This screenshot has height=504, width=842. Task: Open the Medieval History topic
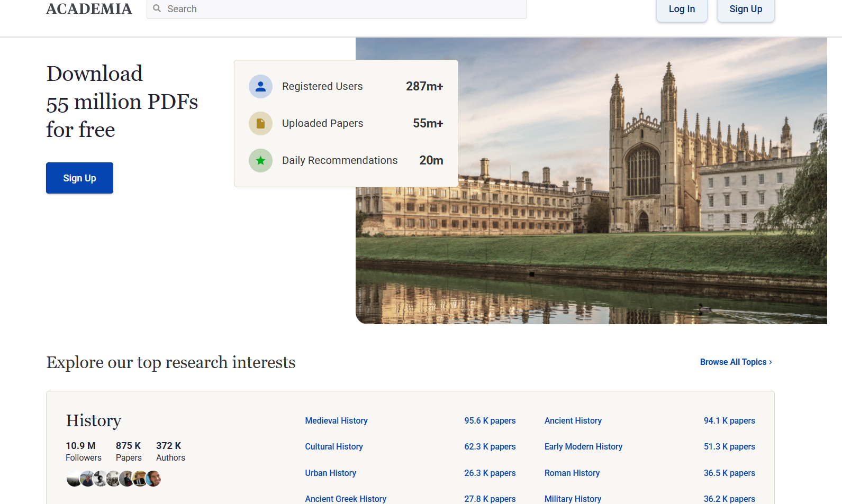pos(336,421)
